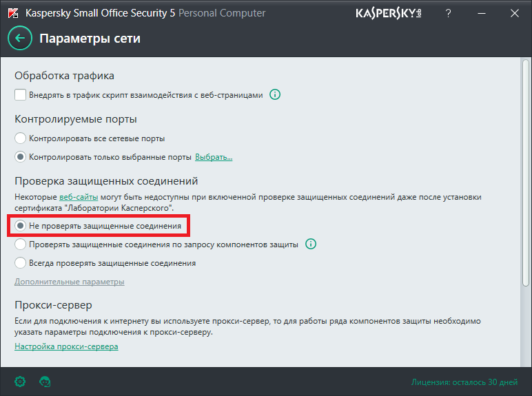Click the green back arrow button

point(20,39)
